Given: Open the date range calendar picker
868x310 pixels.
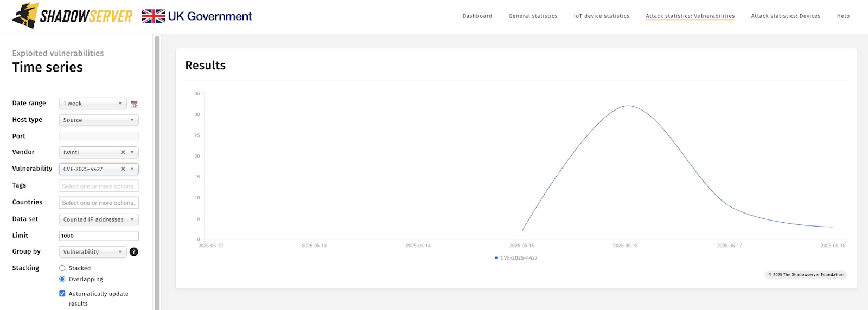Looking at the screenshot, I should click(134, 104).
